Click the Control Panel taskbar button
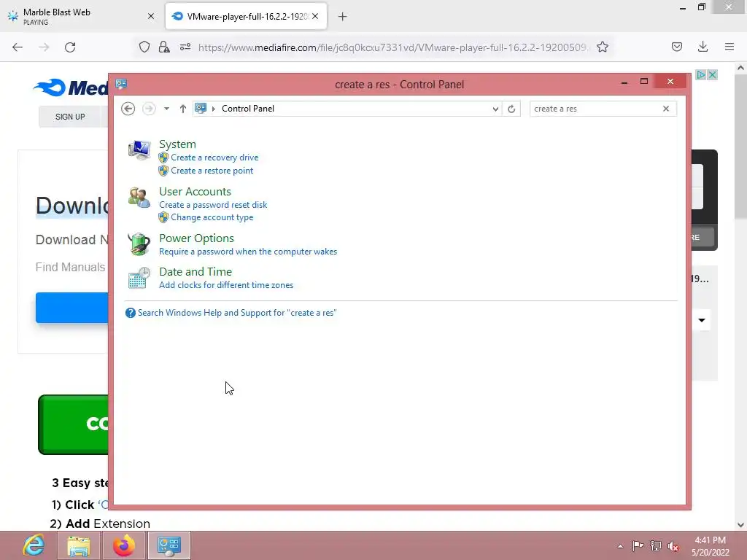The width and height of the screenshot is (747, 560). [169, 545]
